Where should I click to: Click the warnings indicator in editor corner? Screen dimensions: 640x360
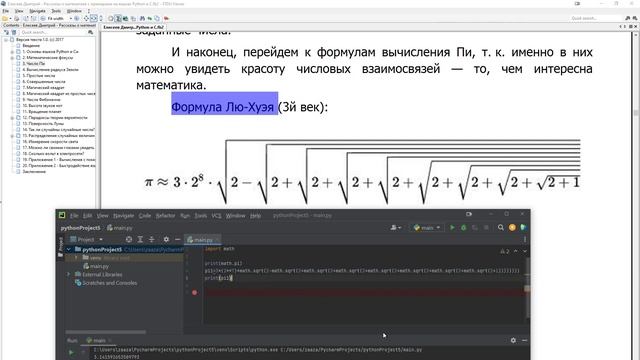pos(504,251)
